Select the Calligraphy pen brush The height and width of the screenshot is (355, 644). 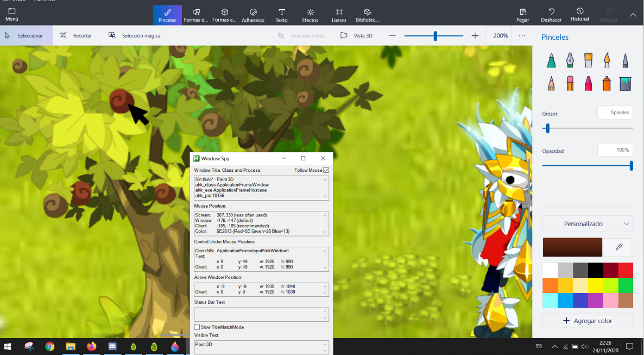570,60
